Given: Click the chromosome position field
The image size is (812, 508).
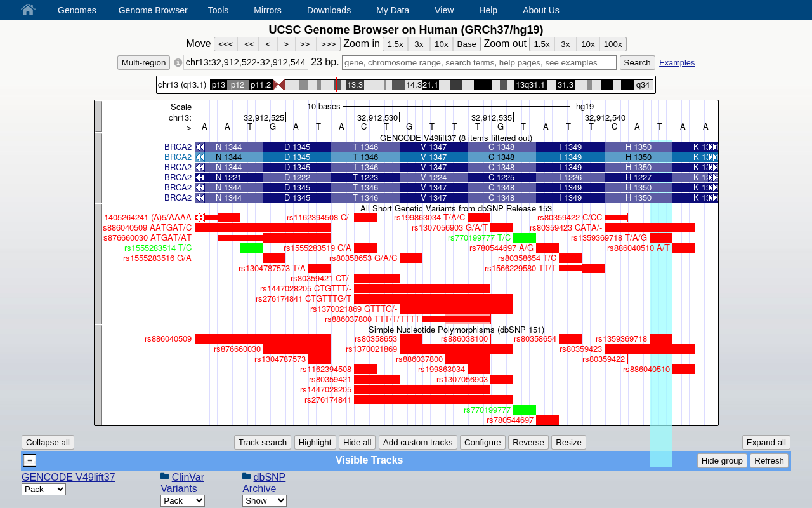Looking at the screenshot, I should [x=246, y=62].
